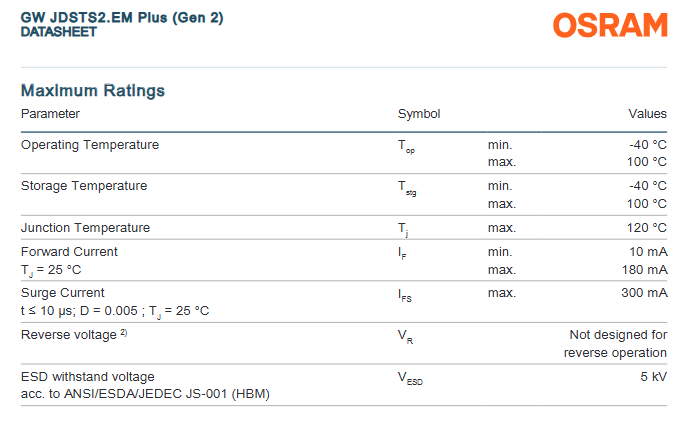Screen dimensions: 685x424
Task: Click the Symbol column header
Action: click(419, 114)
